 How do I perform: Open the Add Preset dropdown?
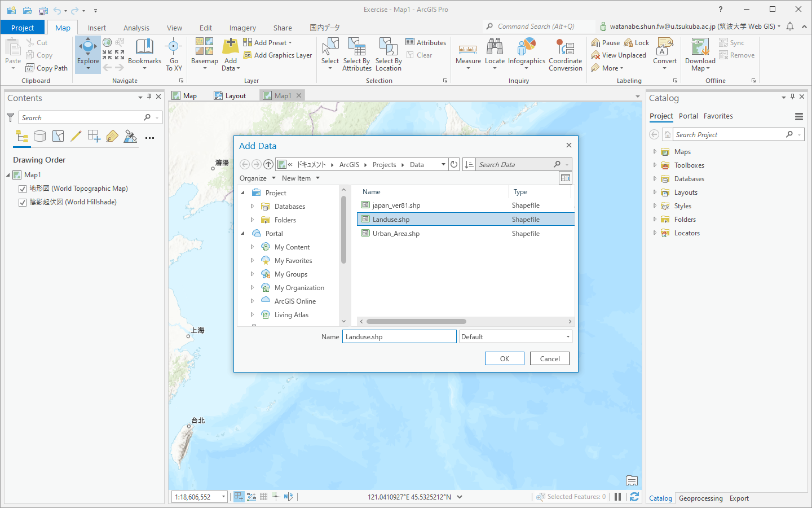(x=268, y=42)
